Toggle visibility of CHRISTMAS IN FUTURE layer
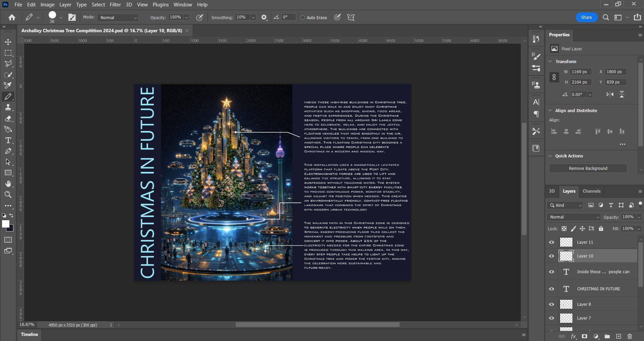 [x=552, y=289]
